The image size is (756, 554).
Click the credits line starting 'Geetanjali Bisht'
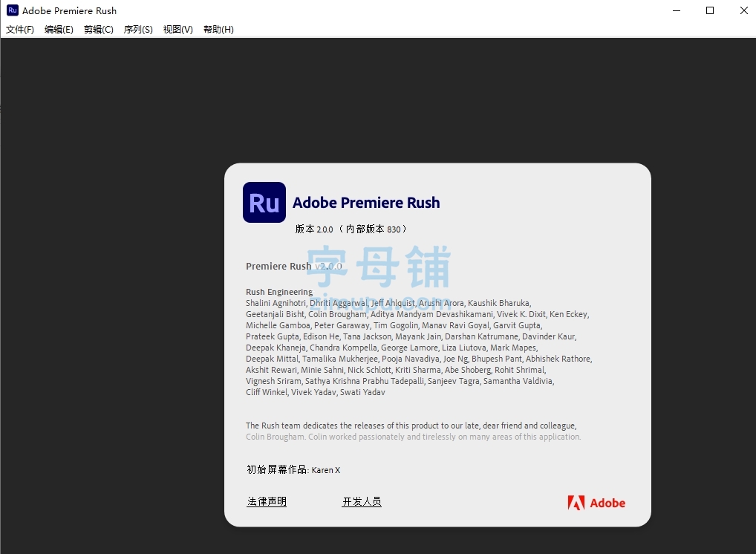pyautogui.click(x=417, y=314)
